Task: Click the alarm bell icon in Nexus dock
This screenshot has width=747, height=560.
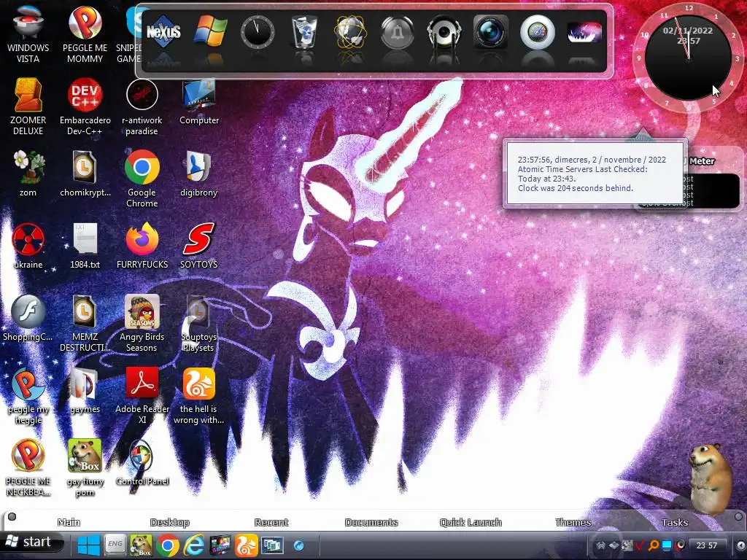Action: click(397, 31)
